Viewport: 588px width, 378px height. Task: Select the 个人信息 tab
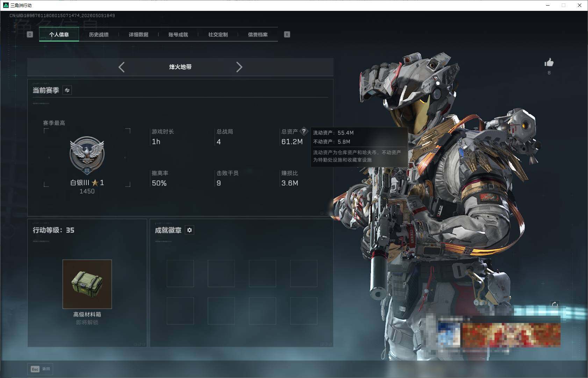tap(59, 34)
